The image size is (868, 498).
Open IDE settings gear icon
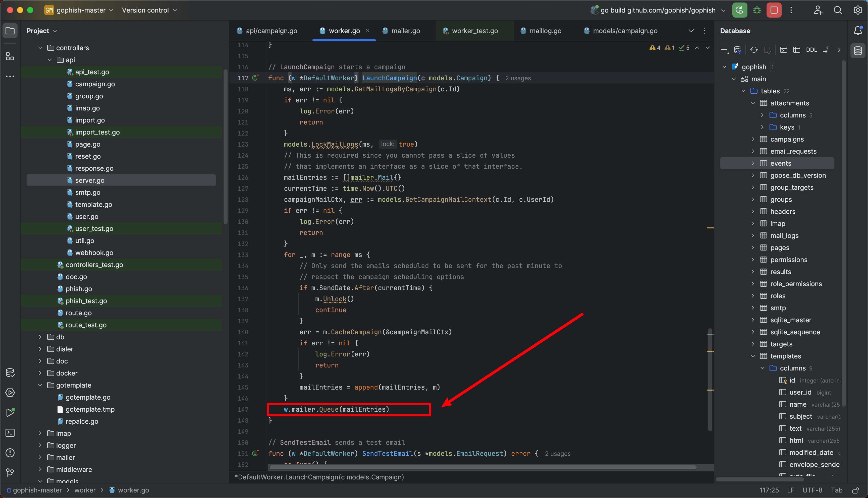(x=857, y=10)
